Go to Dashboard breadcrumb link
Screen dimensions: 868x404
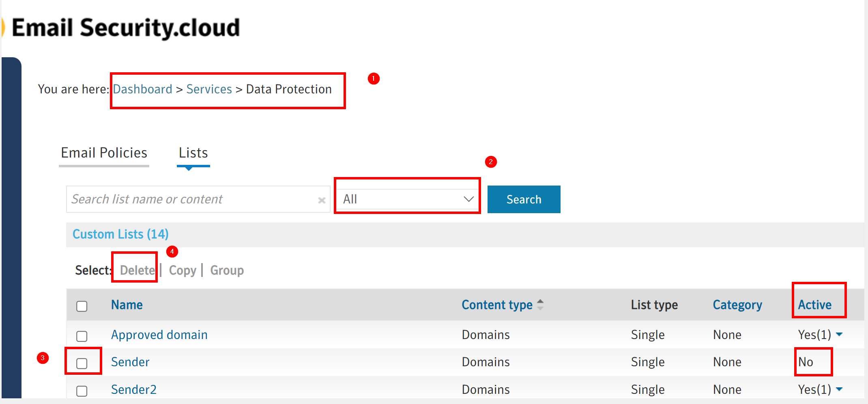(x=142, y=89)
